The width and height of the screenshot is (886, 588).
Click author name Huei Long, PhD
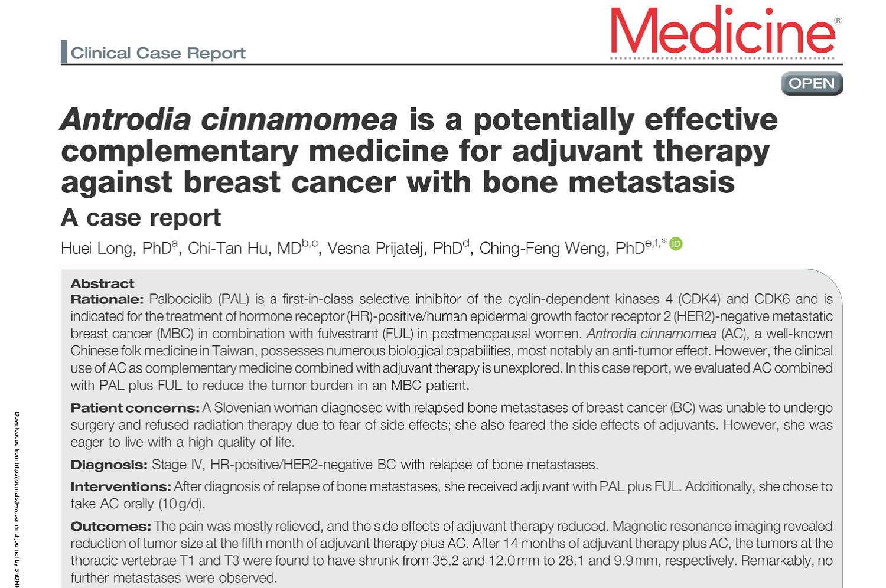click(116, 249)
